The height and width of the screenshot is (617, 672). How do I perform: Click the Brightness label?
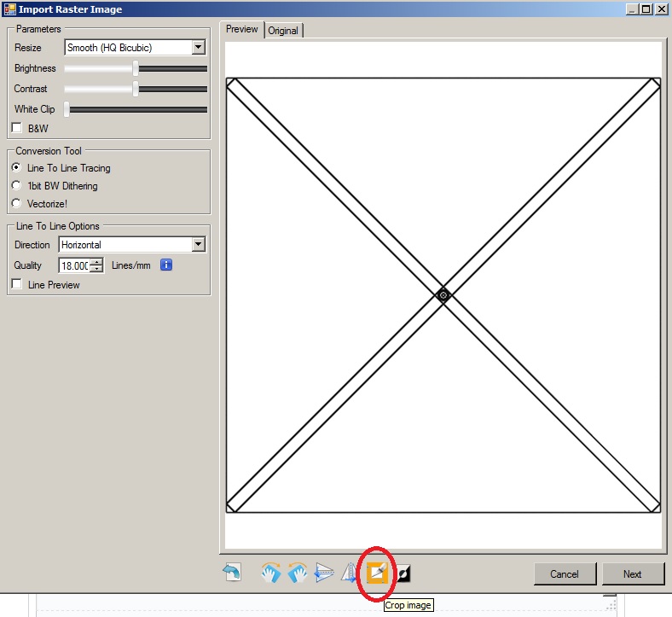[35, 68]
